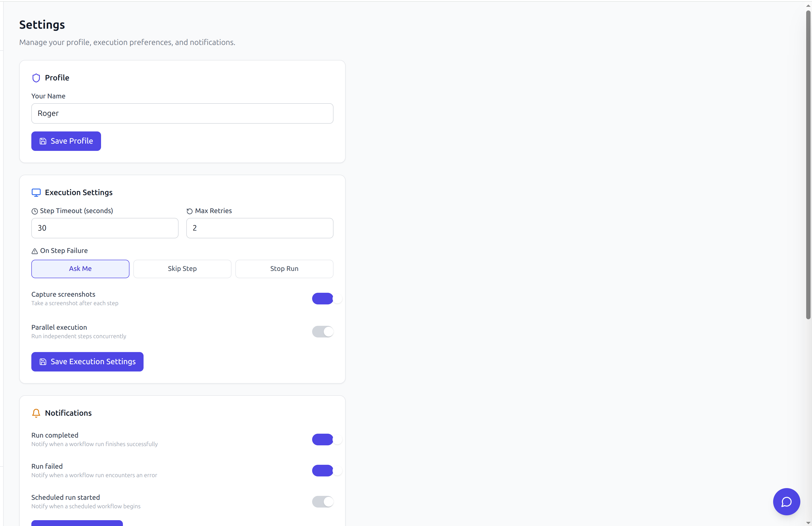The image size is (812, 526).
Task: Click the retry arrow icon beside Max Retries
Action: click(x=190, y=211)
